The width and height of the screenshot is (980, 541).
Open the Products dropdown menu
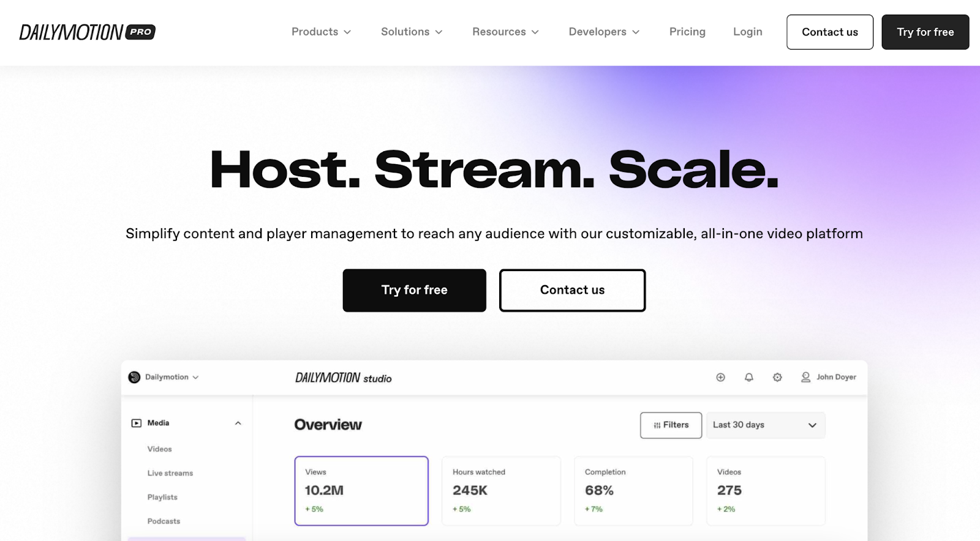(x=321, y=32)
